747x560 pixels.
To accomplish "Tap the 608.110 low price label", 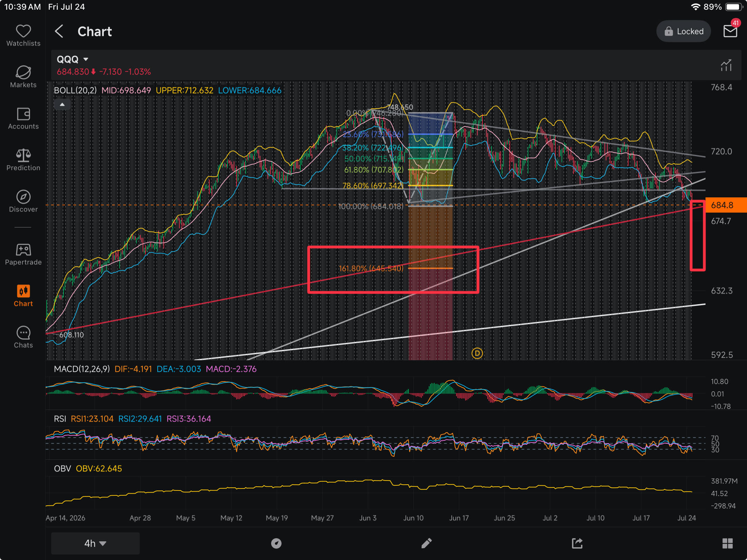I will 72,335.
